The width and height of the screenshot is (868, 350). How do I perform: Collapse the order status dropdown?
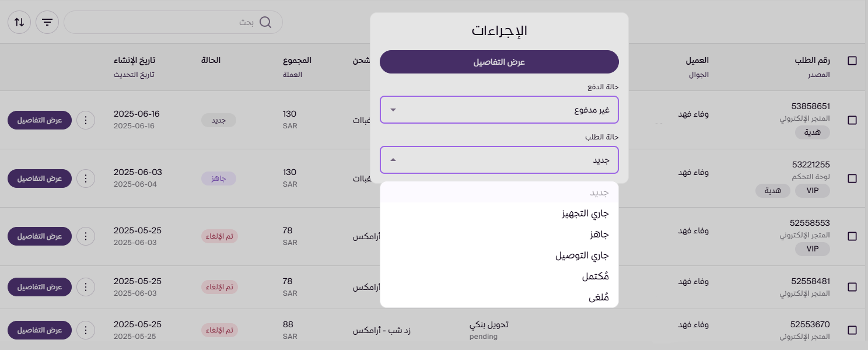[x=499, y=160]
